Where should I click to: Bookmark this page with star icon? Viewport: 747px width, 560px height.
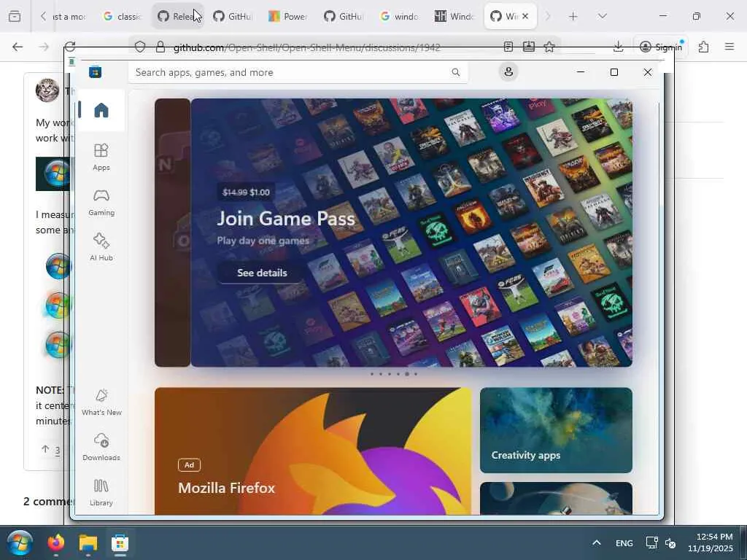click(549, 47)
